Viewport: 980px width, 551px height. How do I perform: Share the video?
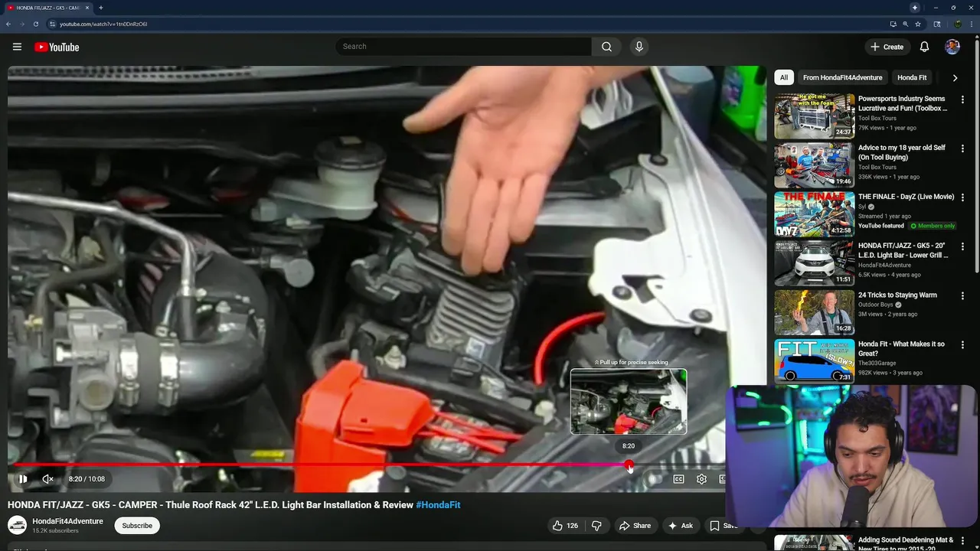coord(635,526)
